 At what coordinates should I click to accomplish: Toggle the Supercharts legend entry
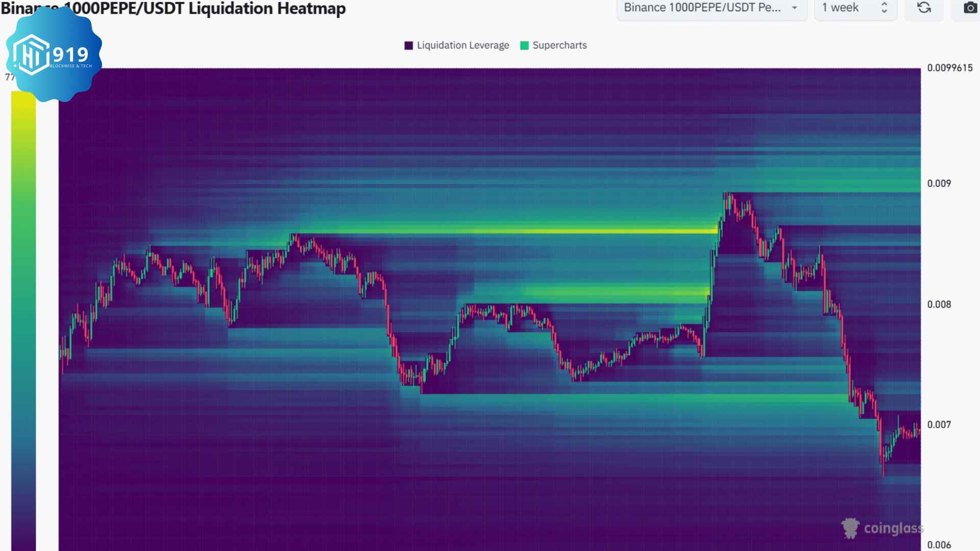(553, 45)
